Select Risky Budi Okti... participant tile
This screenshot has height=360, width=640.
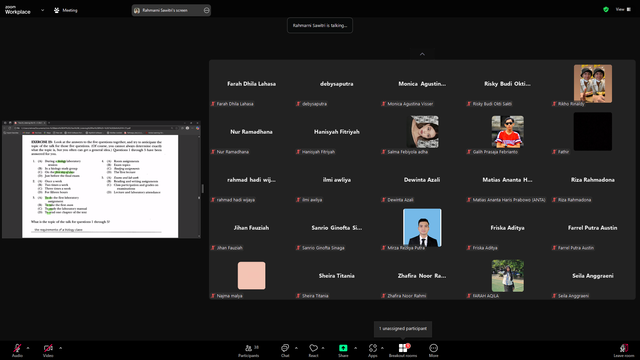507,84
